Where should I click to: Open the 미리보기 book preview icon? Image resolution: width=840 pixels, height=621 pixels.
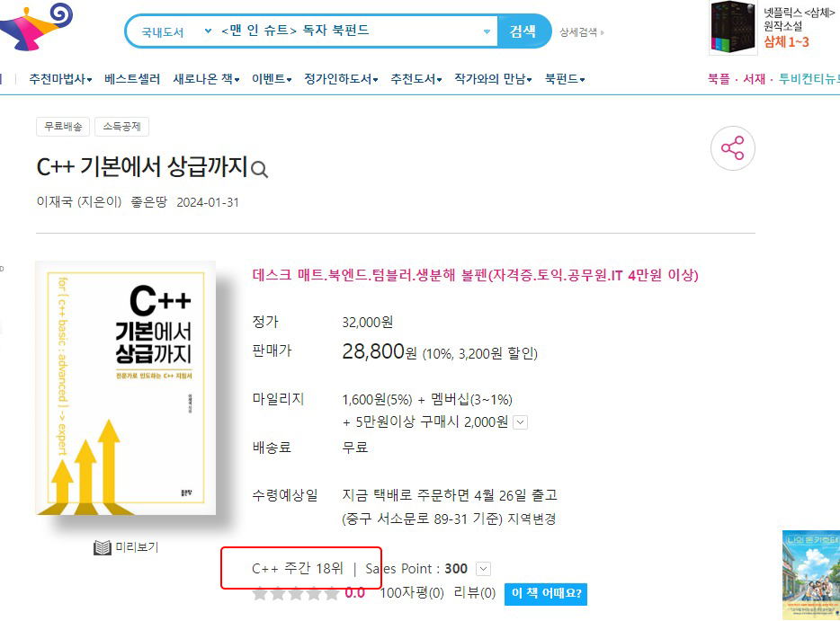coord(103,547)
